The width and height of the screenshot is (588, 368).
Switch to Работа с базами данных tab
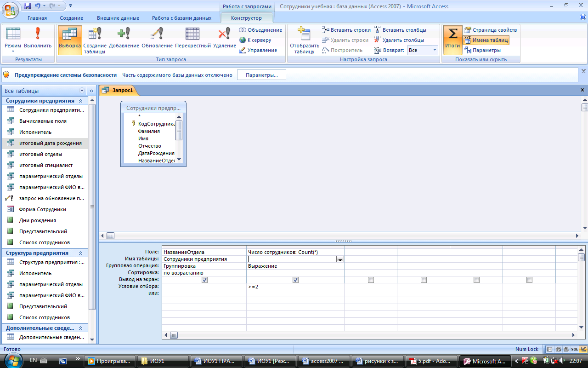click(182, 18)
